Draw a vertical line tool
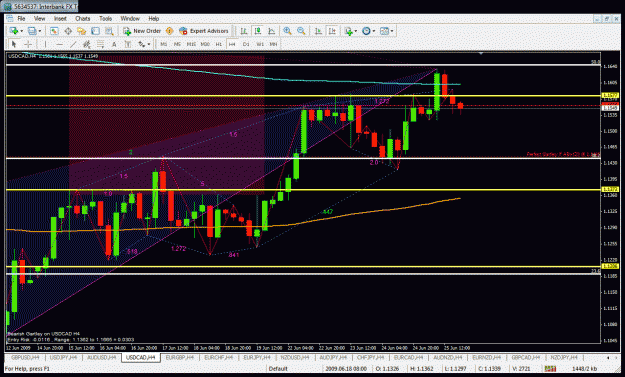 click(45, 44)
